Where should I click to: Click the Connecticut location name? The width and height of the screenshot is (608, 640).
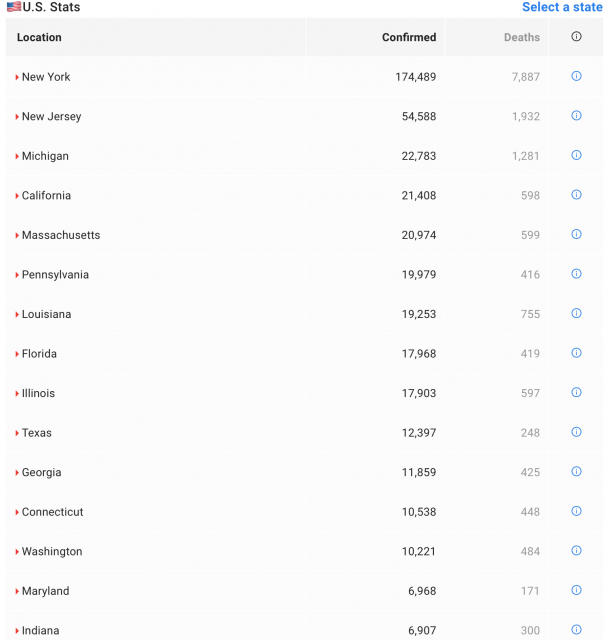click(x=52, y=512)
